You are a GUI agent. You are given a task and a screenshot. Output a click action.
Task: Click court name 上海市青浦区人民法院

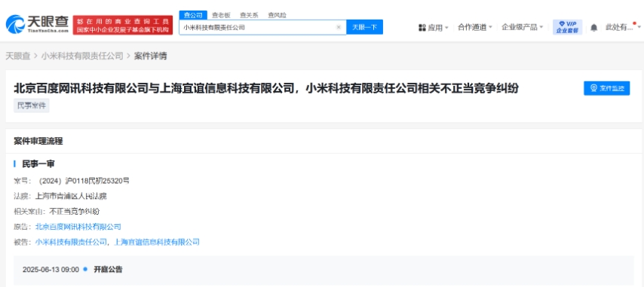[x=71, y=196]
